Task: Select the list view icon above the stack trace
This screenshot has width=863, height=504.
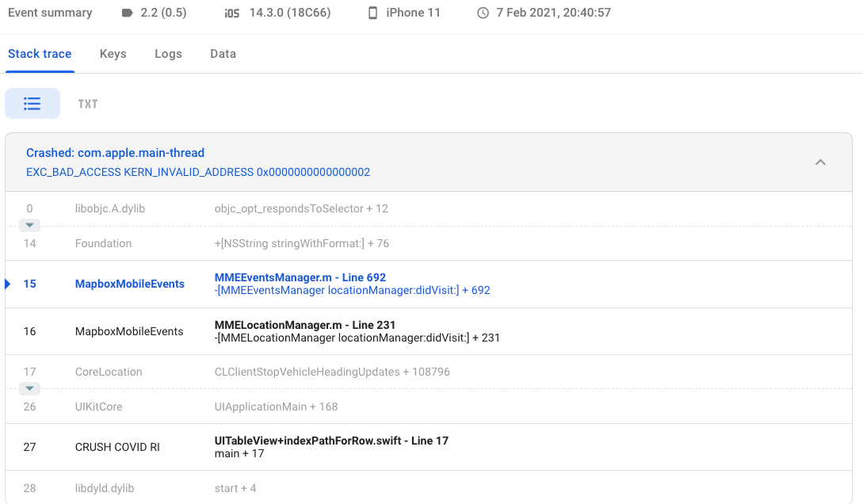Action: [x=32, y=103]
